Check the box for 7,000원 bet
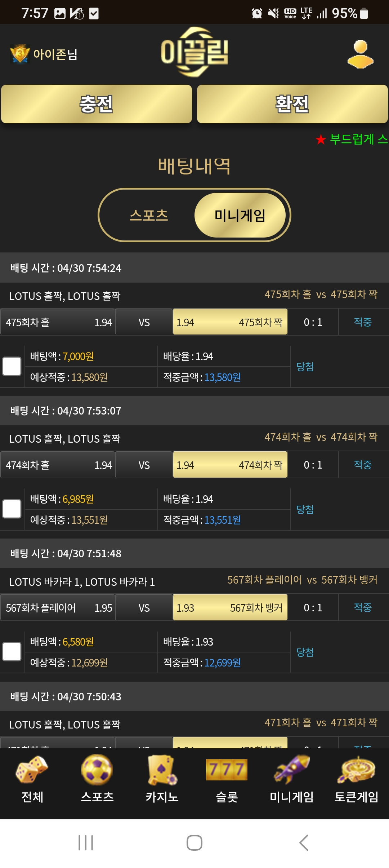This screenshot has height=868, width=389. 12,367
